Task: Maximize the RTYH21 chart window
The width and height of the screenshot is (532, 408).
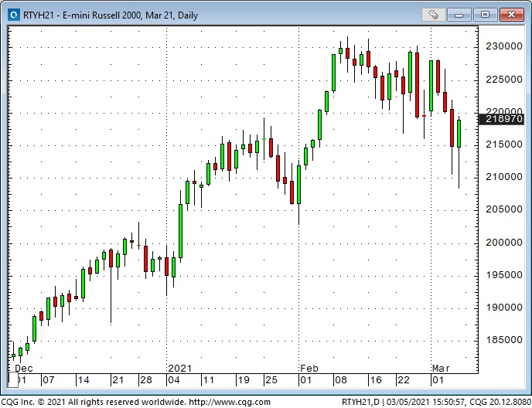Action: (485, 15)
